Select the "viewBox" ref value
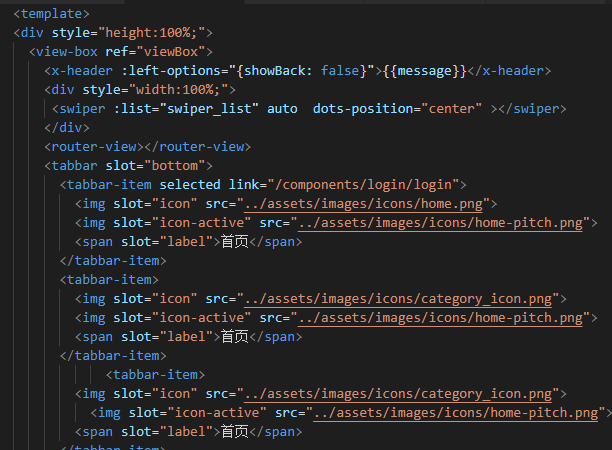The height and width of the screenshot is (450, 612). pos(171,52)
